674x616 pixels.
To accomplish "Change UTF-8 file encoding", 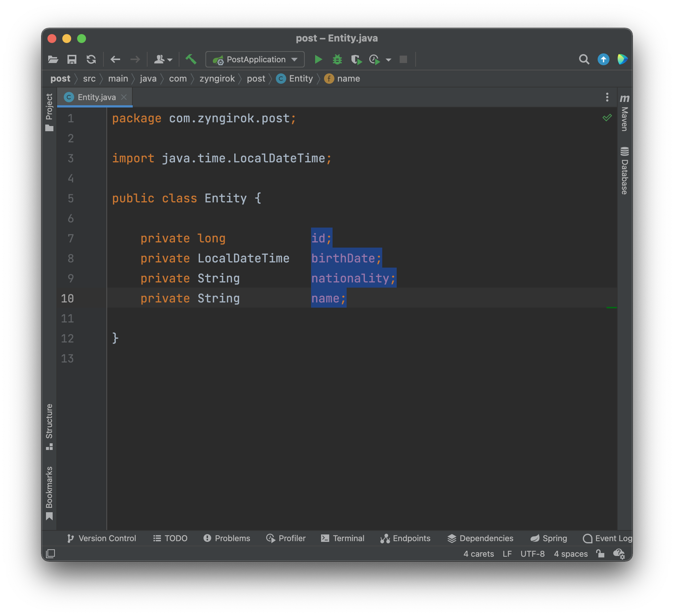I will [x=532, y=554].
